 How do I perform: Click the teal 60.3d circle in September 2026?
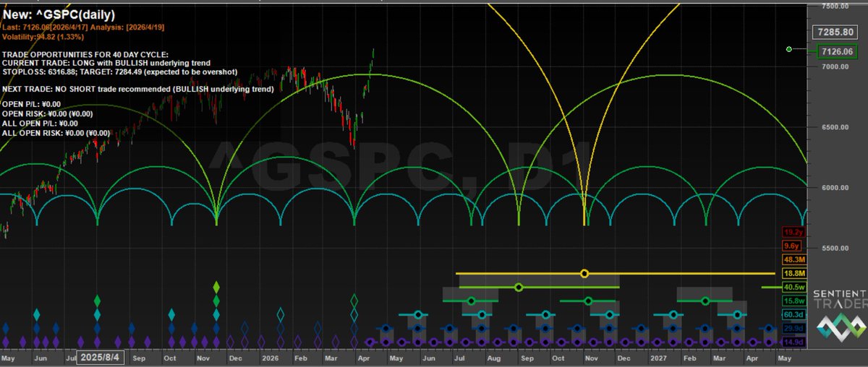pos(545,314)
